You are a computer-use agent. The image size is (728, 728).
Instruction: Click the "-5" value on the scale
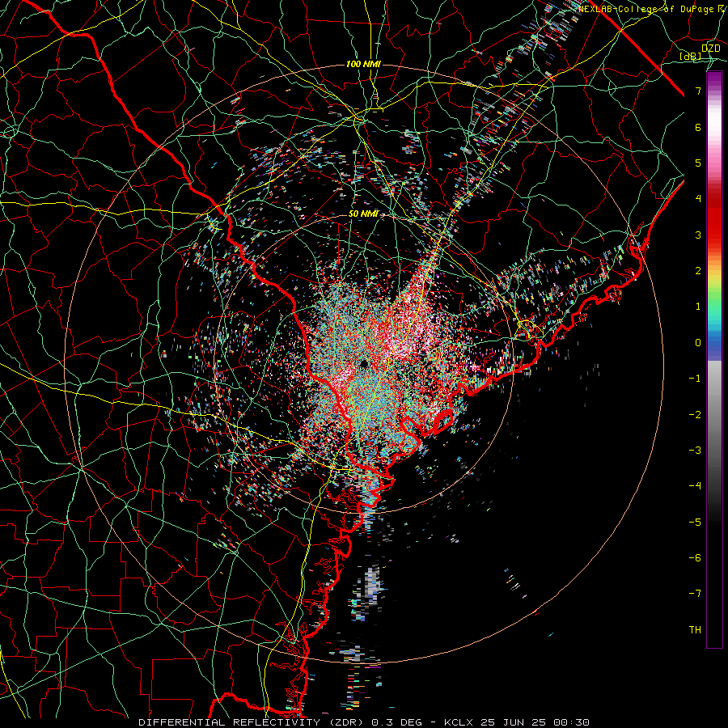pos(695,523)
